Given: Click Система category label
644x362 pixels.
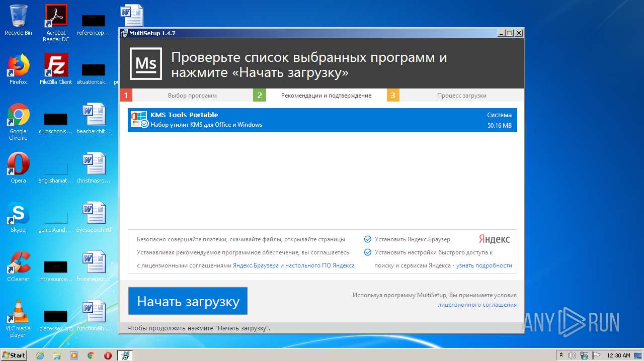Looking at the screenshot, I should tap(500, 115).
